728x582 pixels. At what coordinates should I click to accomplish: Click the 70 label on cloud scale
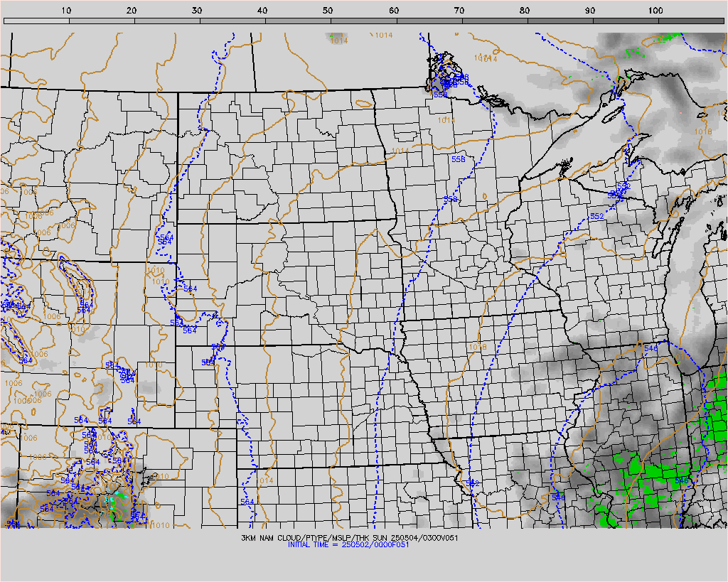click(x=459, y=11)
